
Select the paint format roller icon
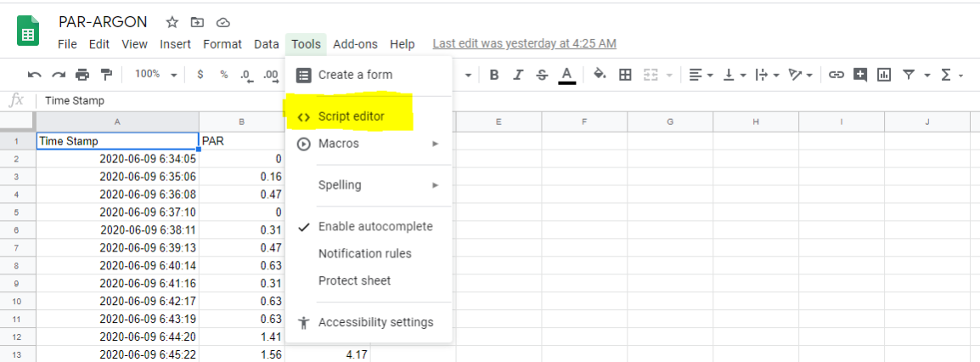(x=106, y=75)
